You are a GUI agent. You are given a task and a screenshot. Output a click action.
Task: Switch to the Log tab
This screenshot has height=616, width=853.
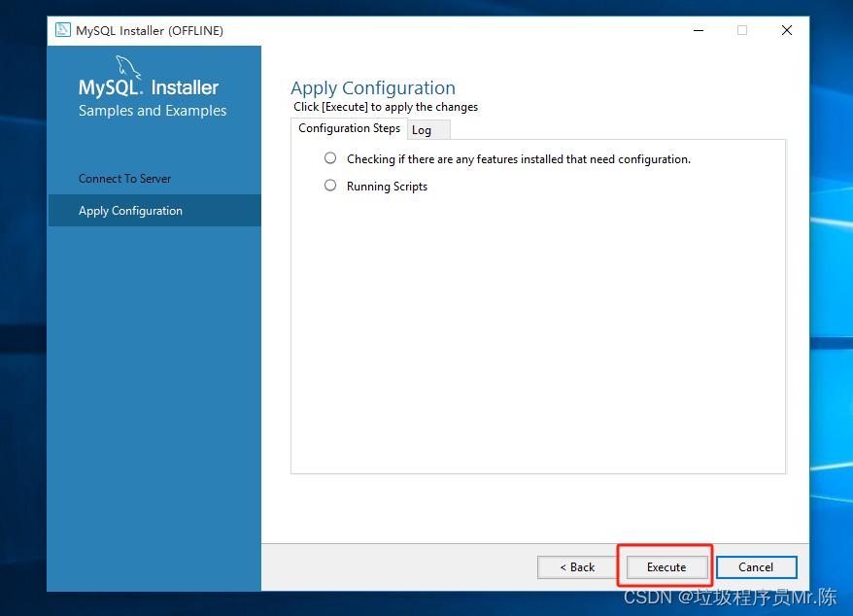[428, 130]
